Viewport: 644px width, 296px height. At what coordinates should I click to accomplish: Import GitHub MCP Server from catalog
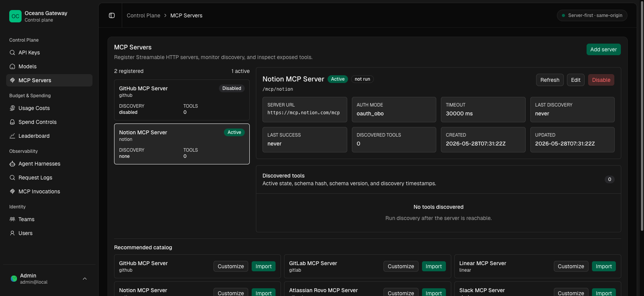pyautogui.click(x=264, y=266)
